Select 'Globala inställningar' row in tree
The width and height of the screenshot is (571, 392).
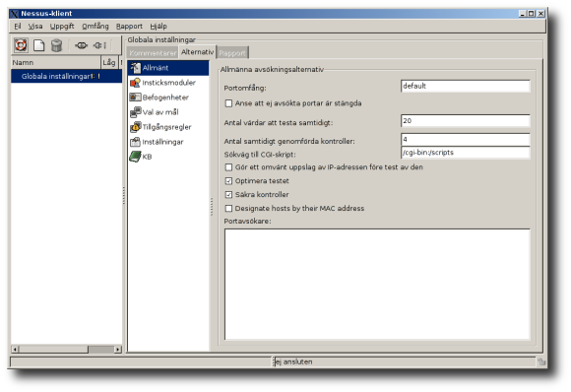point(66,76)
